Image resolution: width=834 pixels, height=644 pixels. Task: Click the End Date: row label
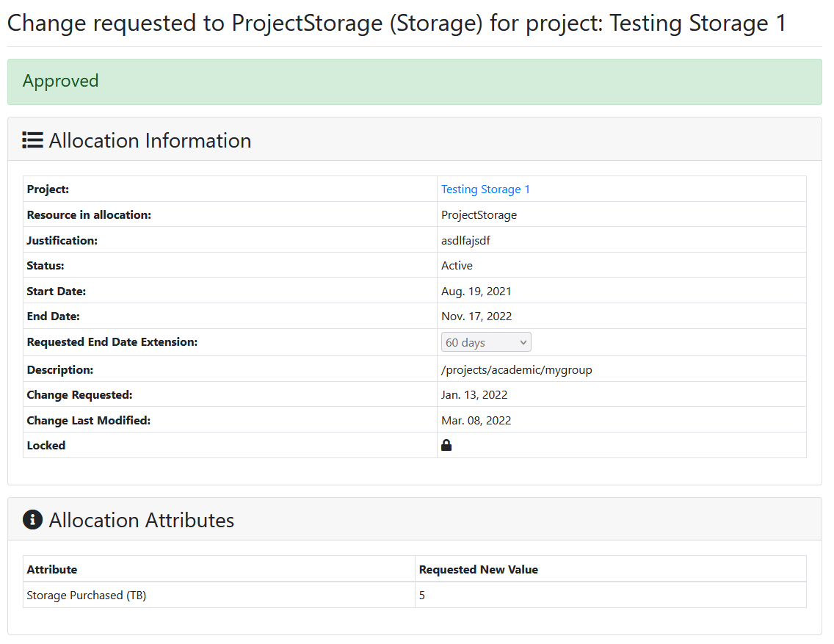tap(53, 316)
